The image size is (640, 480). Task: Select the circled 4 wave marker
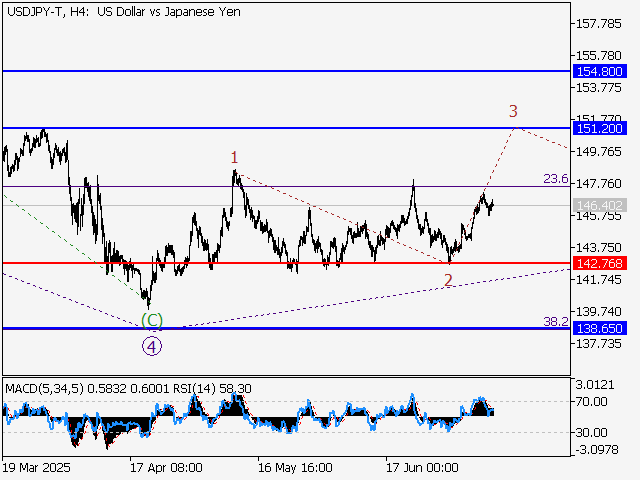click(x=151, y=346)
